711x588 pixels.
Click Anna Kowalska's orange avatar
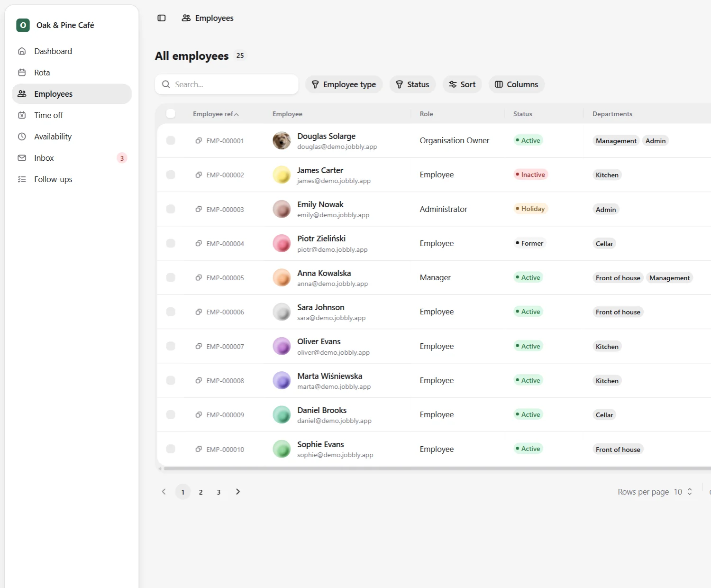282,277
